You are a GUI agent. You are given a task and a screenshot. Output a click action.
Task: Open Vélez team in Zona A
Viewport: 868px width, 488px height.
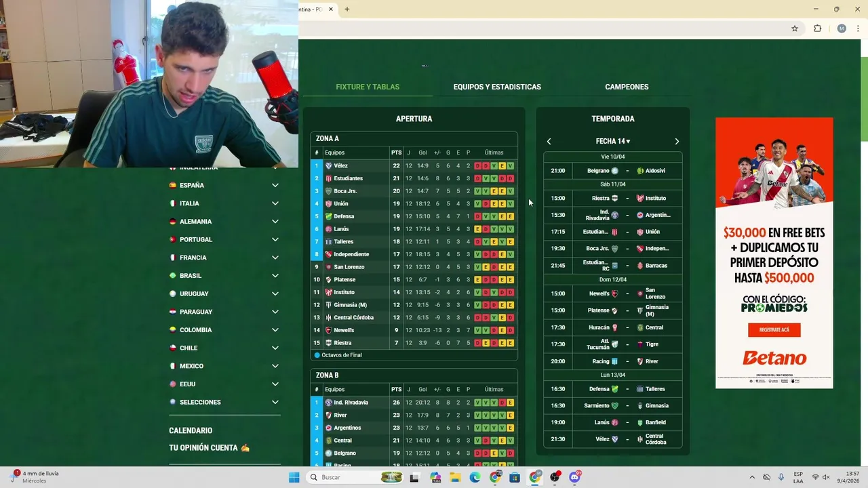(340, 165)
